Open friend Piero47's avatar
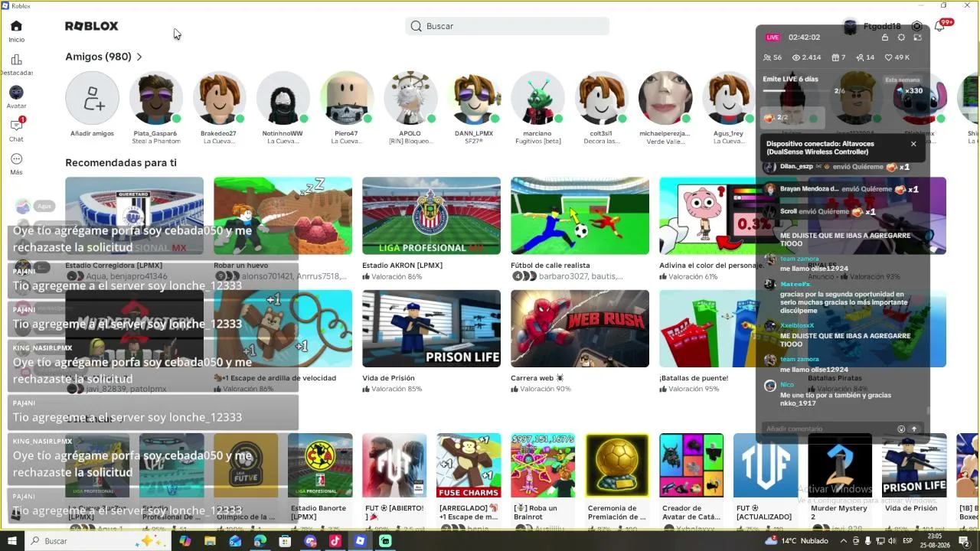The height and width of the screenshot is (551, 980). click(x=346, y=99)
